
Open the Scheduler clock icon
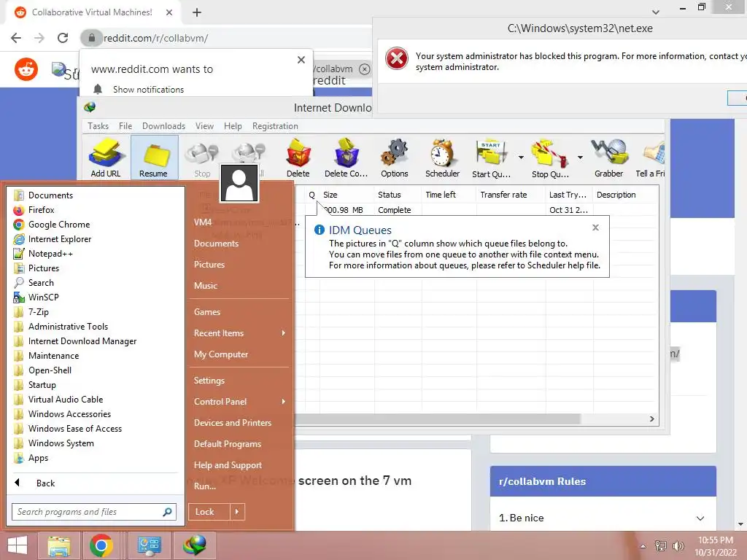pos(442,157)
